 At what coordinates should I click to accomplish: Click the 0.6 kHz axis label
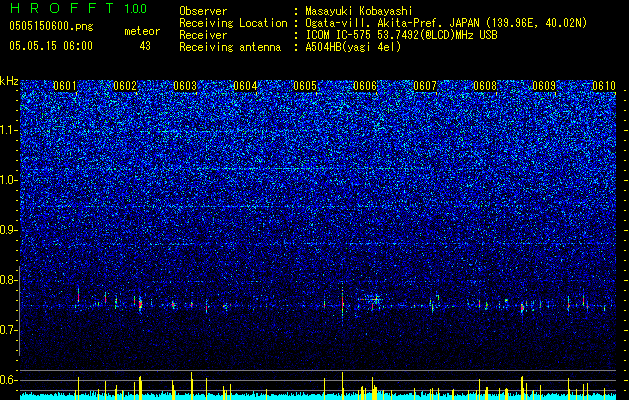pyautogui.click(x=9, y=380)
